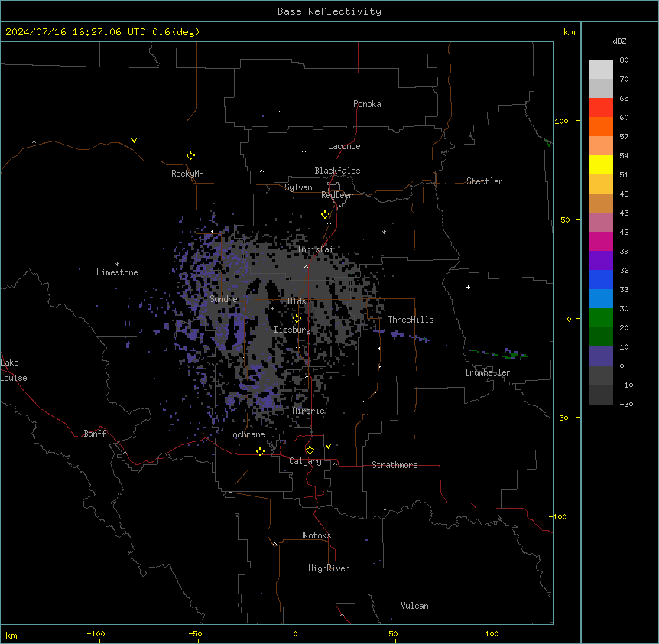The width and height of the screenshot is (659, 644).
Task: Click the Blackfalds label
Action: coord(337,171)
